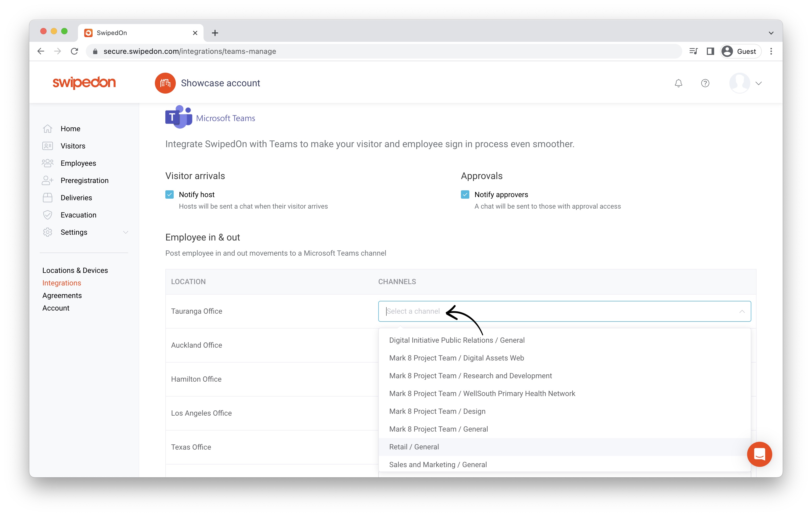Click the SwipedOn logo
The height and width of the screenshot is (516, 812).
tap(84, 83)
